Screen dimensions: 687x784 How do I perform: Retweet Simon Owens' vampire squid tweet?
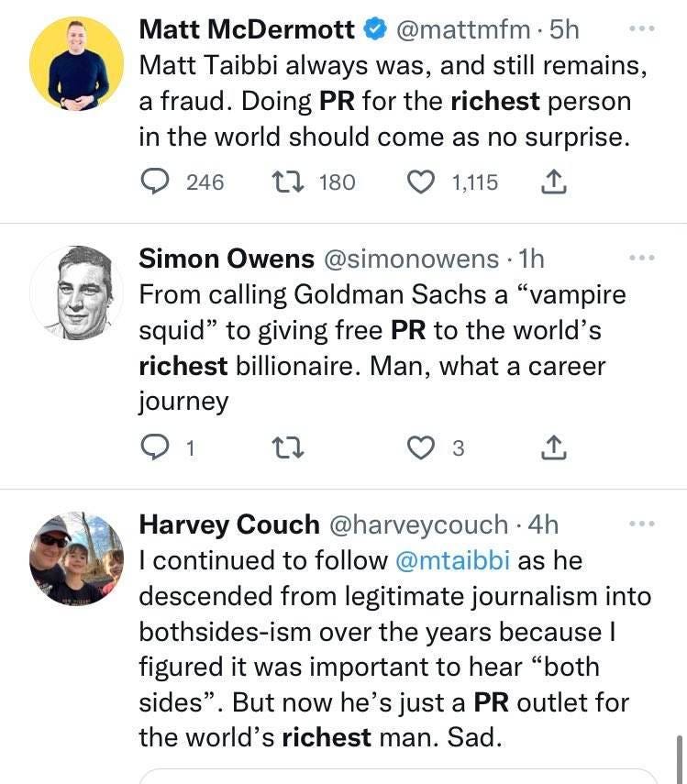coord(287,447)
